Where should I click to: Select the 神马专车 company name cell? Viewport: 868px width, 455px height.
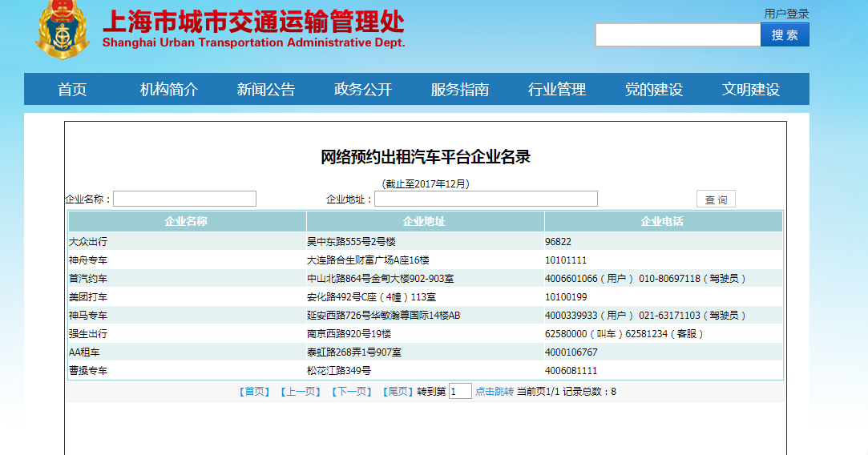(x=88, y=316)
